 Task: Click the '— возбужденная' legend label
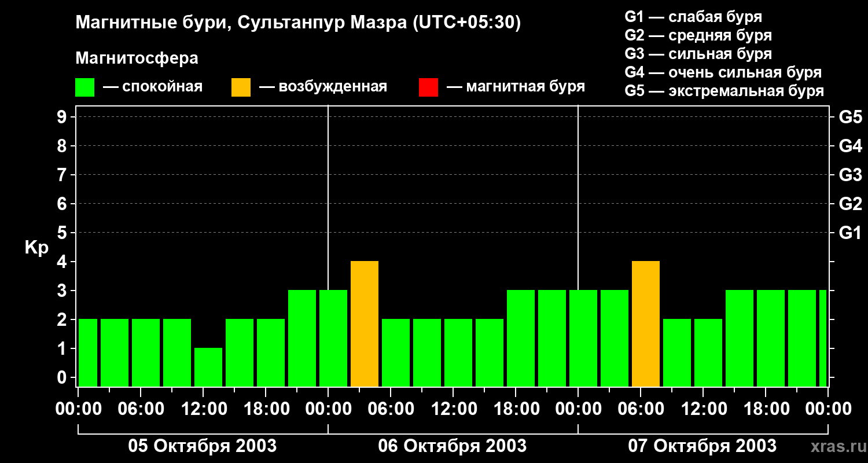click(x=323, y=87)
